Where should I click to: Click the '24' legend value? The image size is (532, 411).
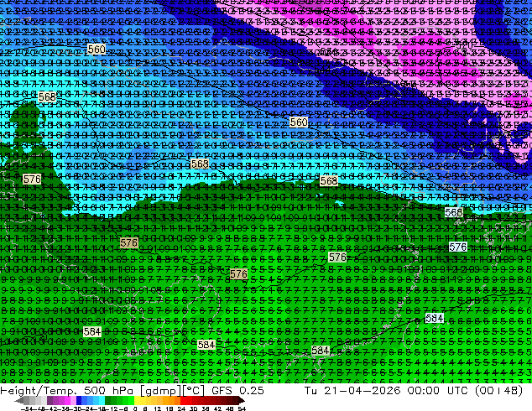[181, 409]
